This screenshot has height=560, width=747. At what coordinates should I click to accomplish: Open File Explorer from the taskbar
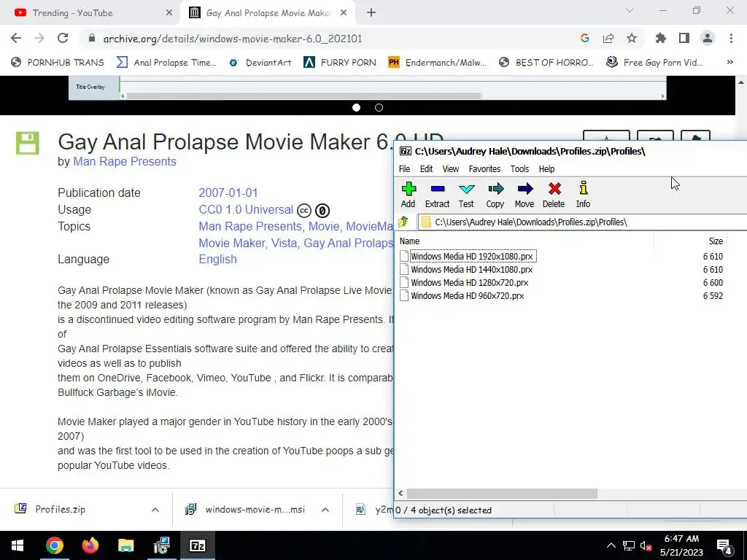(125, 545)
